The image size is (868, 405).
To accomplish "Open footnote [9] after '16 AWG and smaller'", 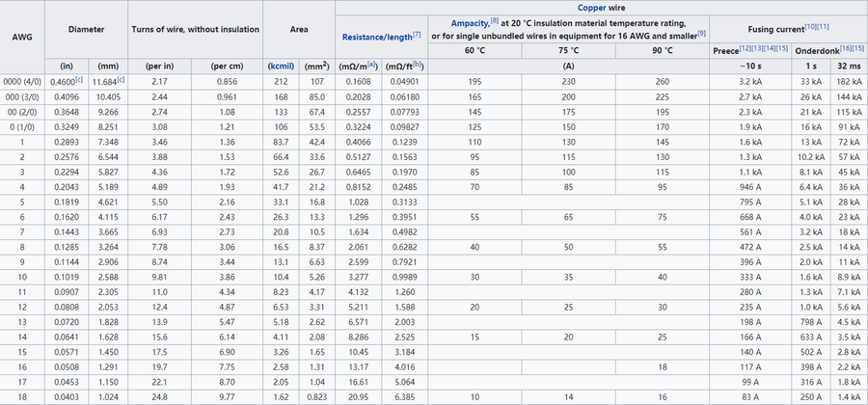I will click(701, 33).
